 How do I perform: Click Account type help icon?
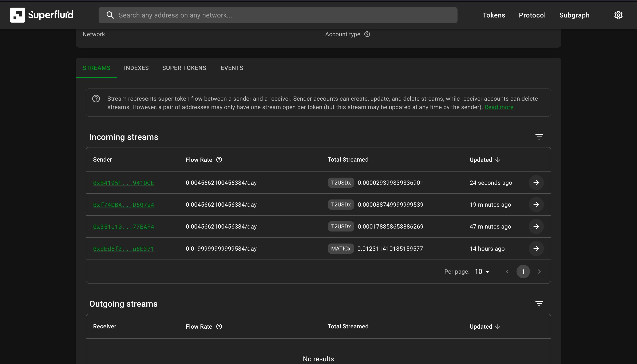pyautogui.click(x=367, y=34)
